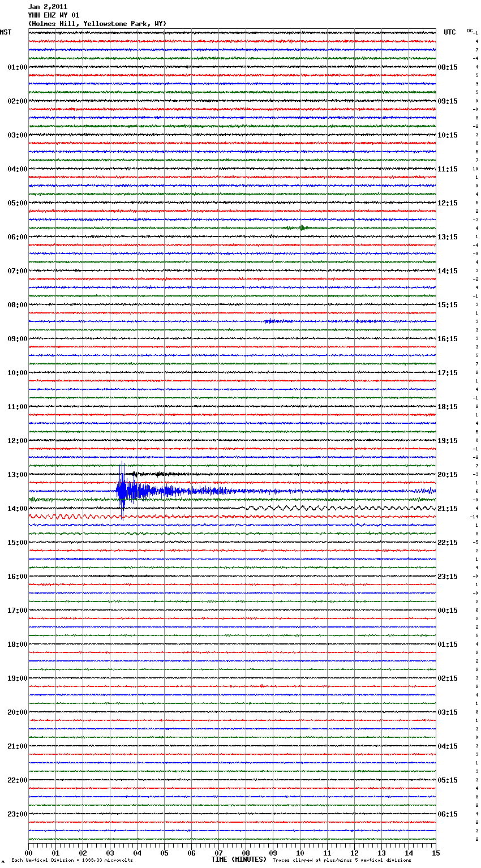Click the 02:15 UTC time label
Screen dimensions: 481x868
(x=448, y=678)
